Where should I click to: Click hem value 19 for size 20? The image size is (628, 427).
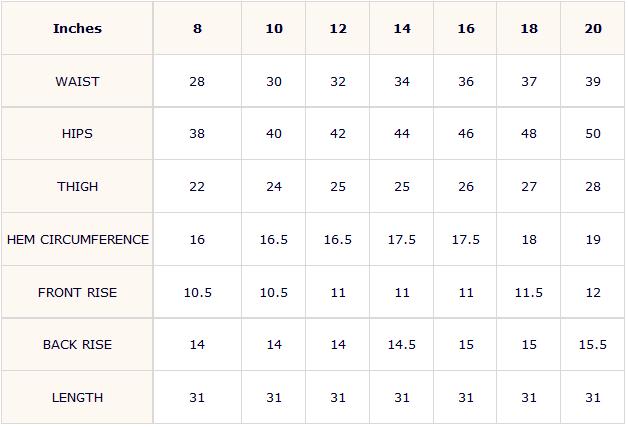[593, 239]
